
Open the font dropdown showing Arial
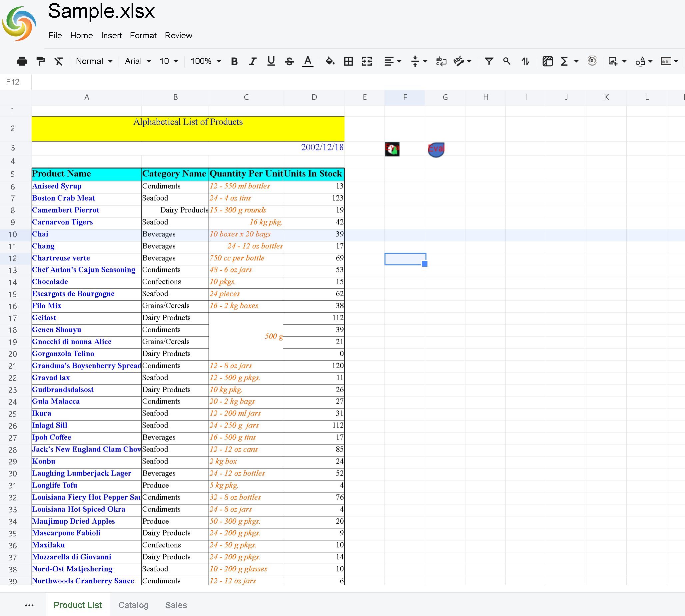137,61
